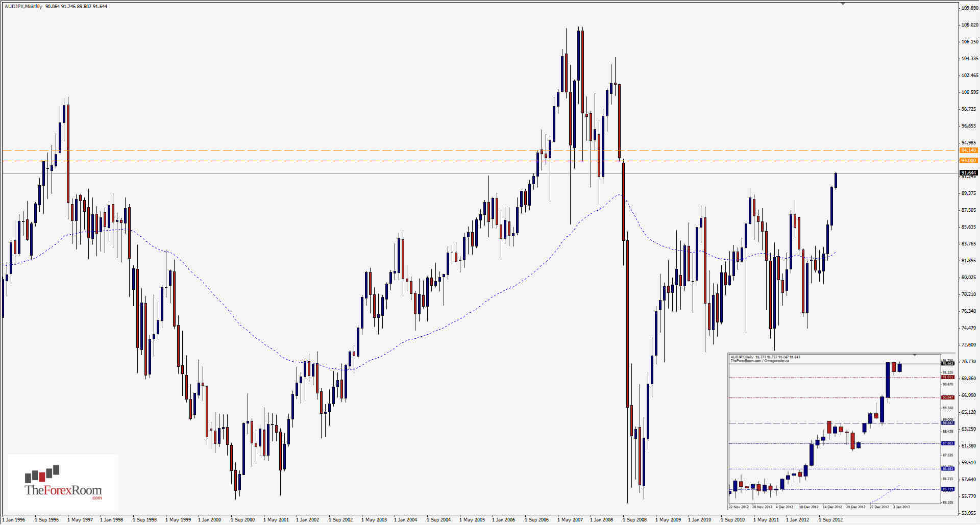The image size is (980, 525).
Task: Select the red 90.047 level tag in daily inset
Action: [948, 397]
